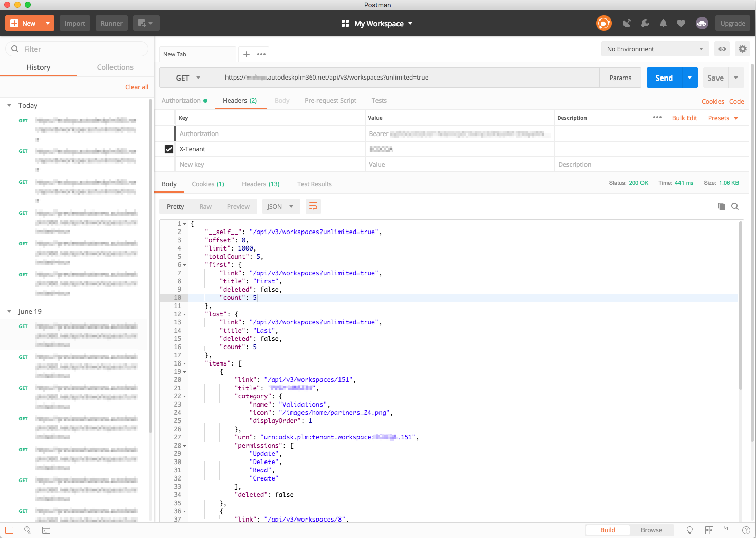
Task: Click the lightbulb icon in status bar
Action: [x=690, y=530]
